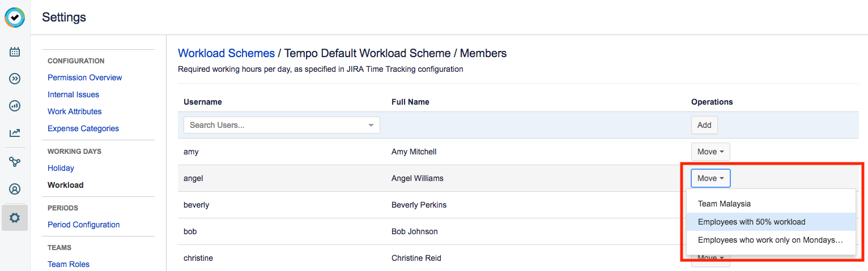Open the bar chart circle sidebar icon

15,106
